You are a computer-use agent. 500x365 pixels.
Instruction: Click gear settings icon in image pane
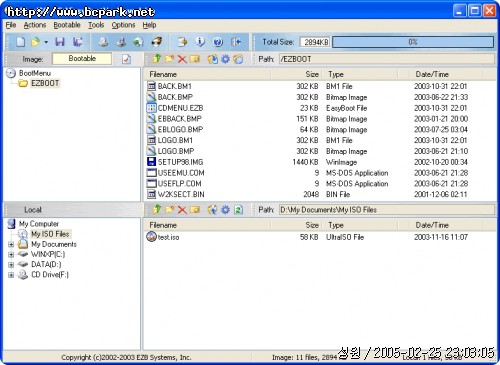coord(226,59)
